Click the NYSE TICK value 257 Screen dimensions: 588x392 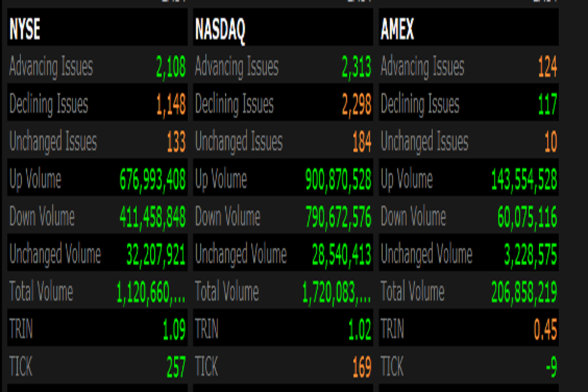[x=175, y=367]
